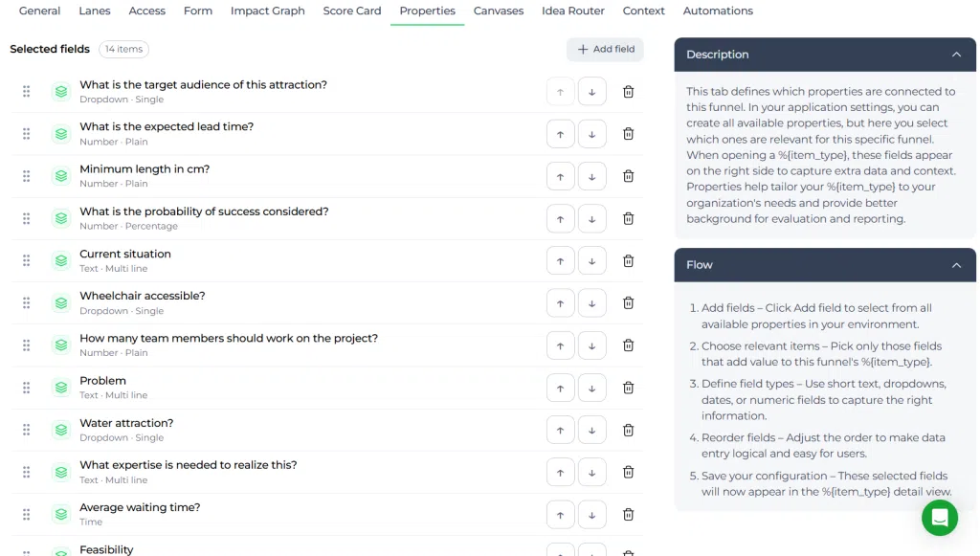
Task: Delete the target audience field
Action: pyautogui.click(x=628, y=92)
